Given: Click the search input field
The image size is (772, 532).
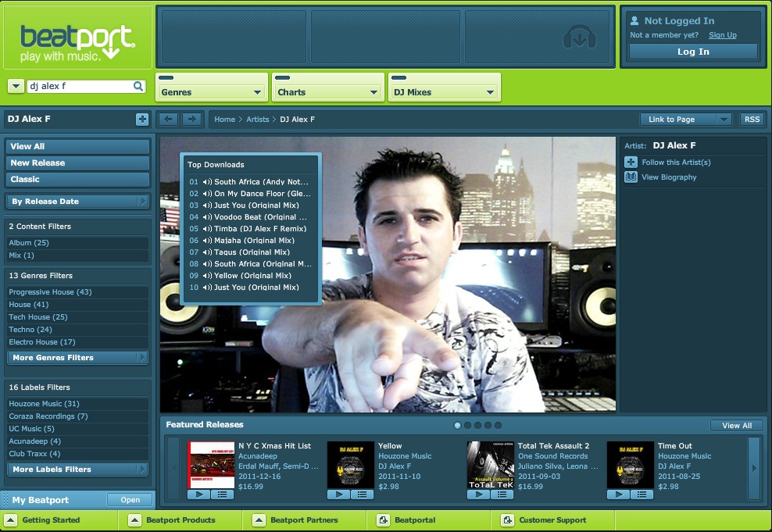Looking at the screenshot, I should (x=78, y=87).
